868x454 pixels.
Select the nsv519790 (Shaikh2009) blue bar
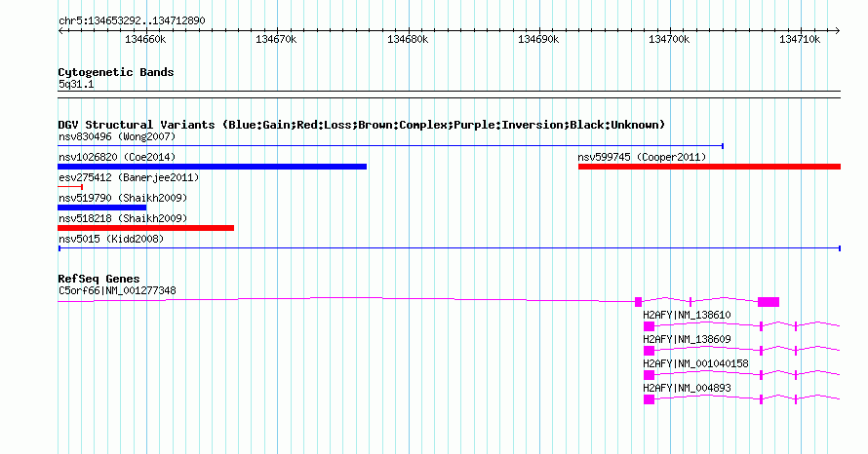coord(101,208)
